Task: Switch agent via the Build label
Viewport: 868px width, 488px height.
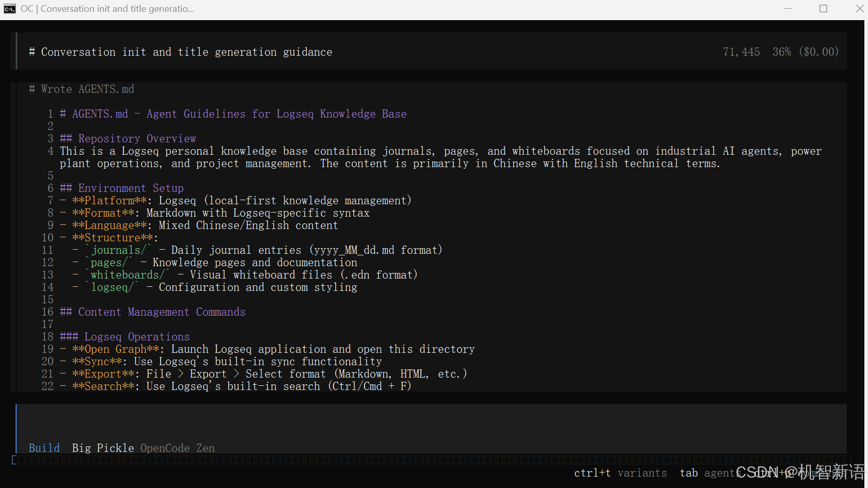Action: point(44,448)
